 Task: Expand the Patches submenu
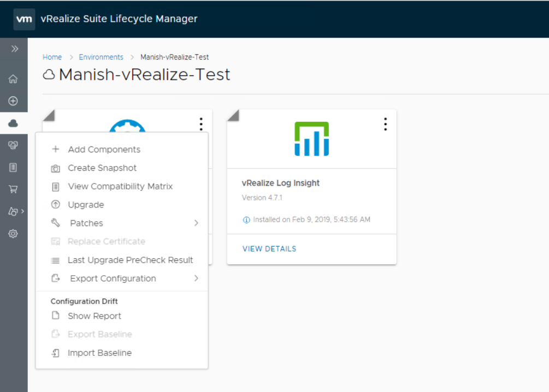[x=196, y=223]
